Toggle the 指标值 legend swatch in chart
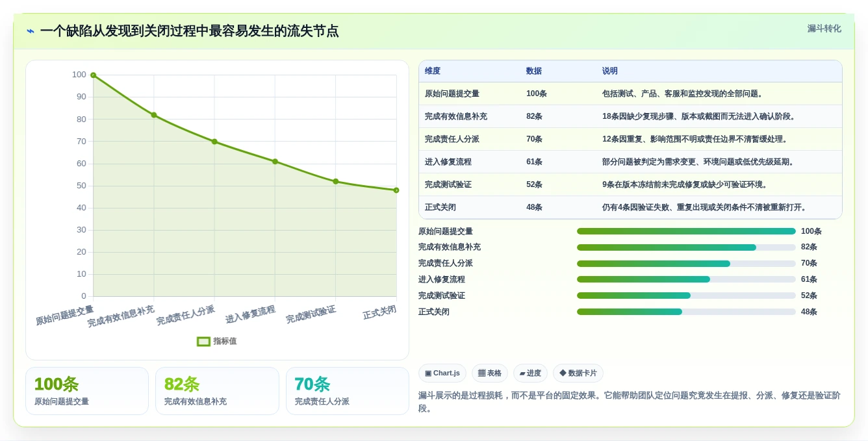The height and width of the screenshot is (441, 868). click(x=203, y=341)
